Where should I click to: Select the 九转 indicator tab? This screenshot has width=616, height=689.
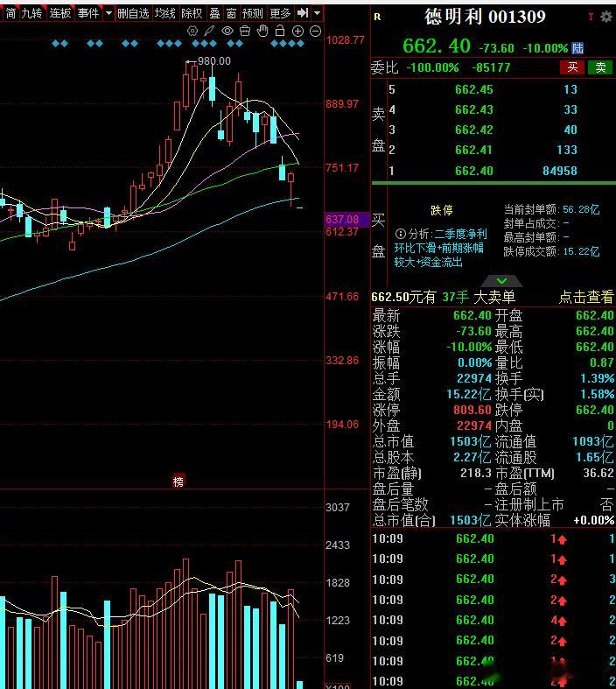tap(31, 14)
